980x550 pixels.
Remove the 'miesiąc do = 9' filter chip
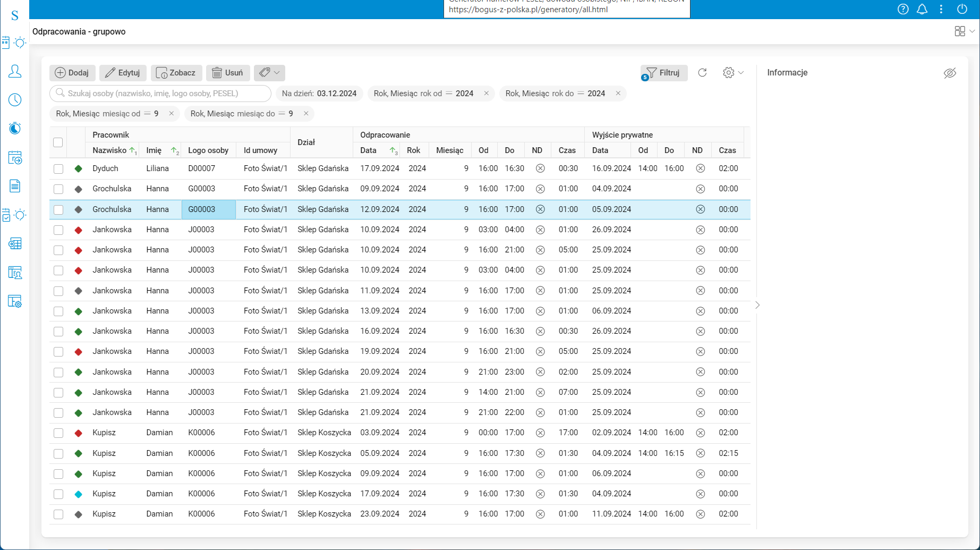306,114
